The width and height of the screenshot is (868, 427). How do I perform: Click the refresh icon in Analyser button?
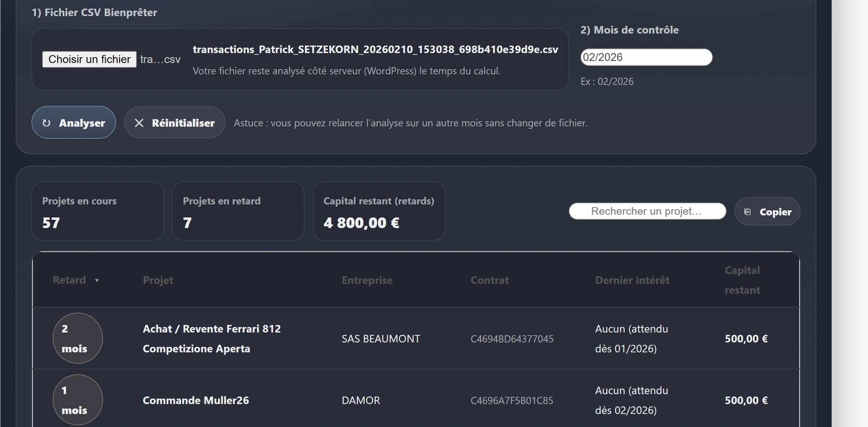pyautogui.click(x=46, y=123)
